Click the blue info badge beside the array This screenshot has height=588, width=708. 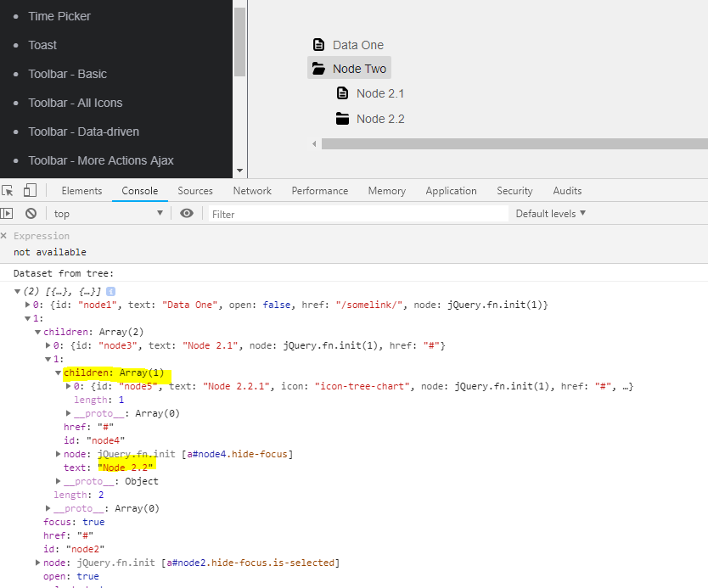pyautogui.click(x=110, y=292)
